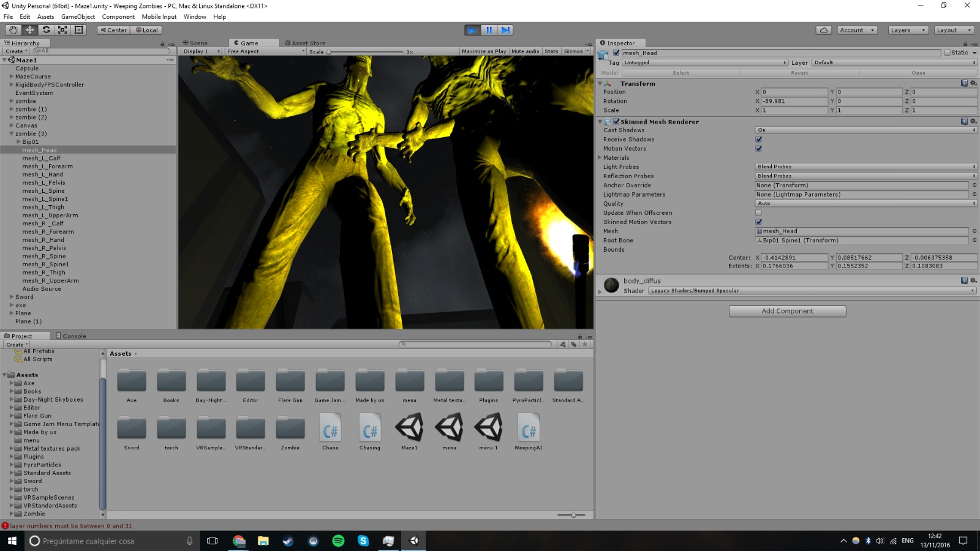Select the Move tool
The width and height of the screenshot is (980, 551).
[x=29, y=30]
